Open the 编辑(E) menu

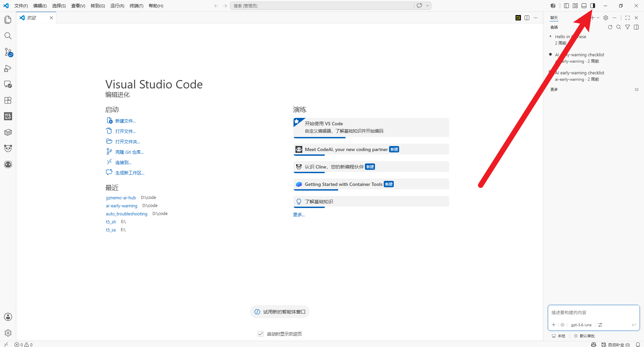[40, 6]
